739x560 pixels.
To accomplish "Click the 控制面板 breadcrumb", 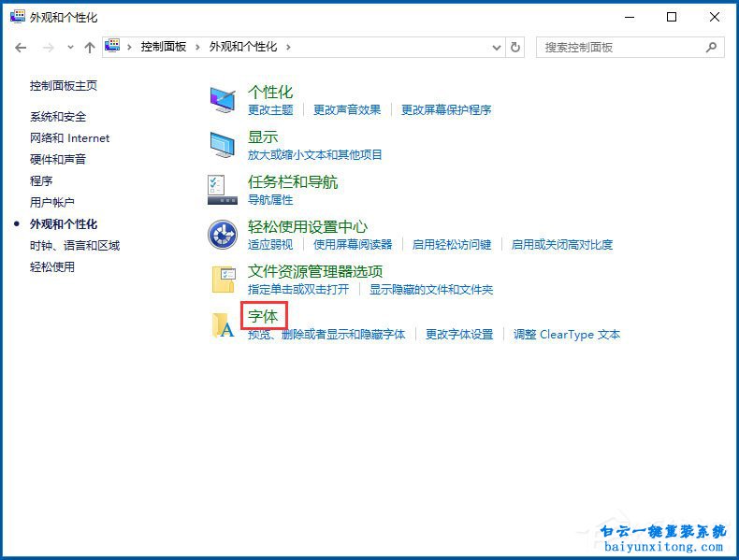I will click(164, 47).
